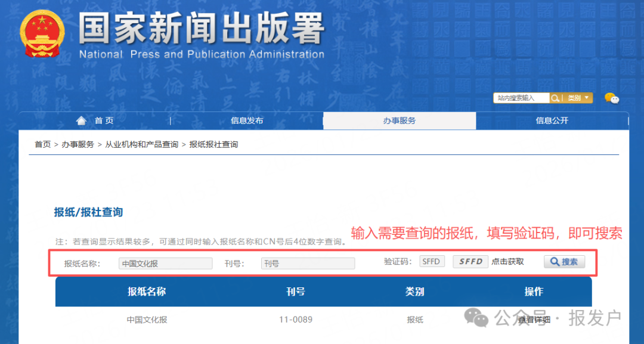Click 点击获取 to refresh the captcha
The image size is (644, 344).
tap(507, 261)
